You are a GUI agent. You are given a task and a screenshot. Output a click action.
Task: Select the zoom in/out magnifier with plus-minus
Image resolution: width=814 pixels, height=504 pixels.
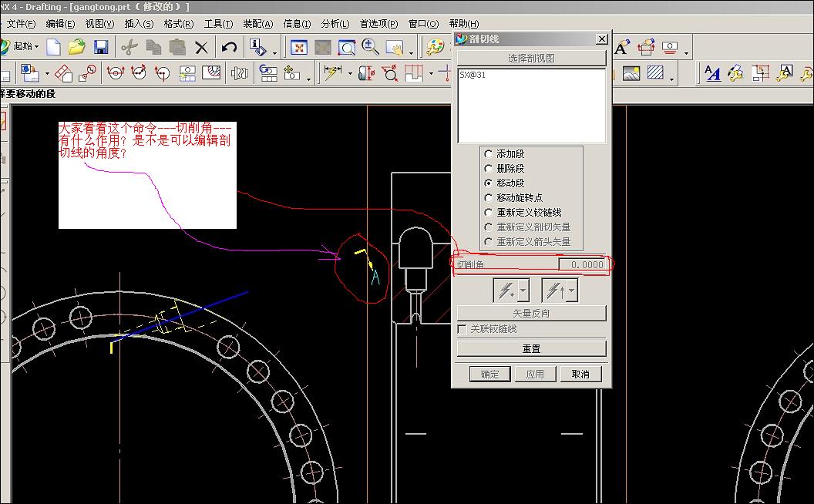click(370, 47)
